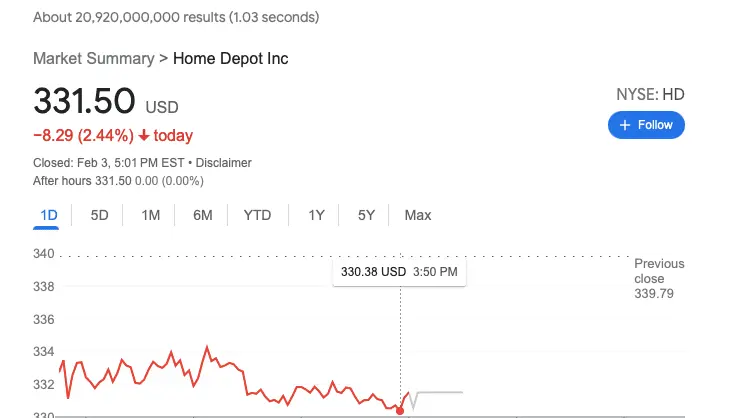View the 1Y chart range
736x418 pixels.
click(316, 215)
